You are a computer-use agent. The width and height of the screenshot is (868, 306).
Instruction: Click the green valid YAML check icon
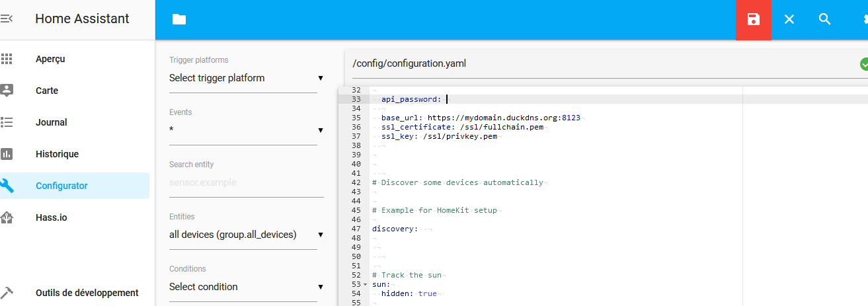coord(863,64)
